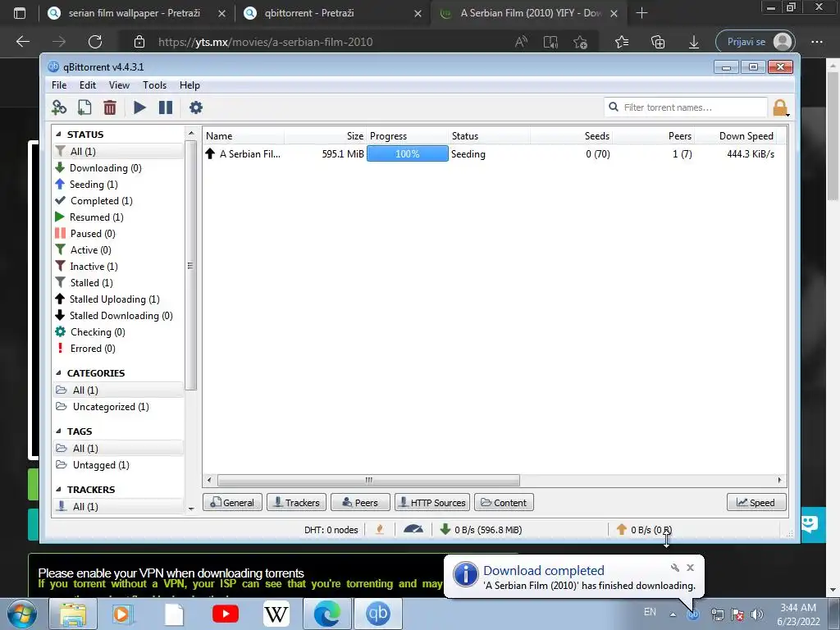
Task: Open Wikipedia icon on the taskbar
Action: pyautogui.click(x=276, y=614)
